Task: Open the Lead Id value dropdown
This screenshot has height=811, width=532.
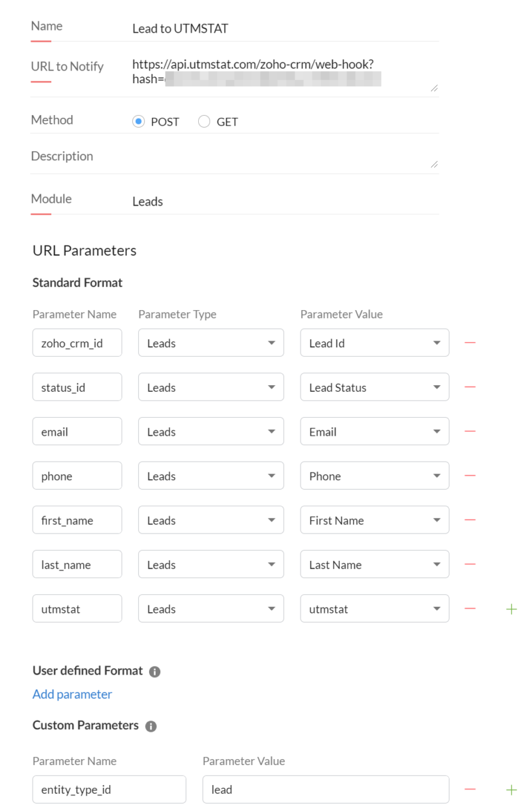Action: pyautogui.click(x=374, y=343)
